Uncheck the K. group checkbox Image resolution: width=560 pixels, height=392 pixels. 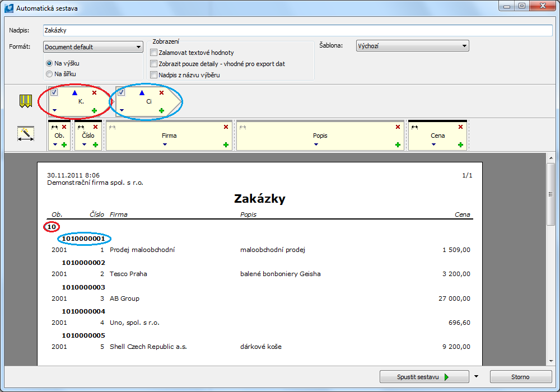tap(54, 92)
